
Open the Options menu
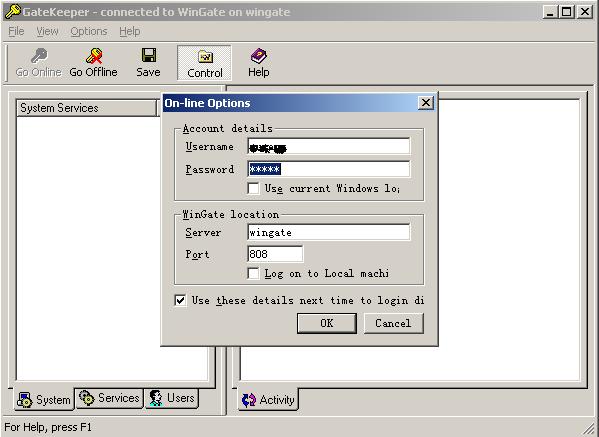(x=89, y=31)
